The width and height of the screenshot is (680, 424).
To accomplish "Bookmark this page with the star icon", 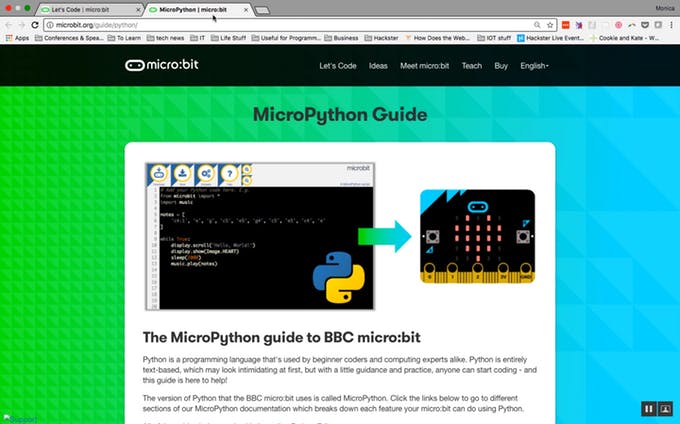I will click(550, 25).
